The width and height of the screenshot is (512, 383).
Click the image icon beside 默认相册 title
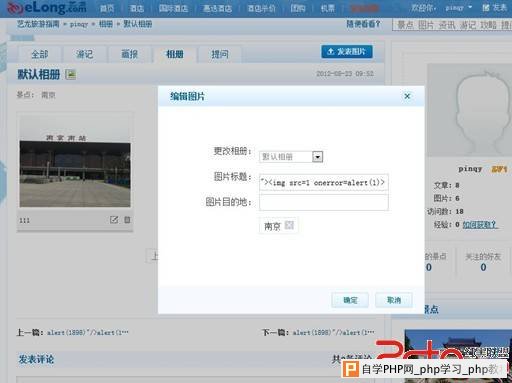coord(71,74)
